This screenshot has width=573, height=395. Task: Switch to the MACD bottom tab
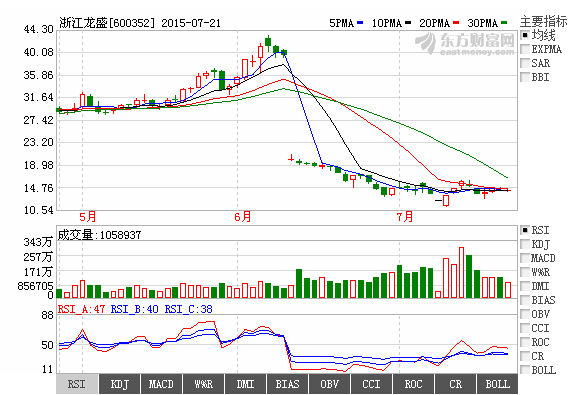pyautogui.click(x=161, y=384)
